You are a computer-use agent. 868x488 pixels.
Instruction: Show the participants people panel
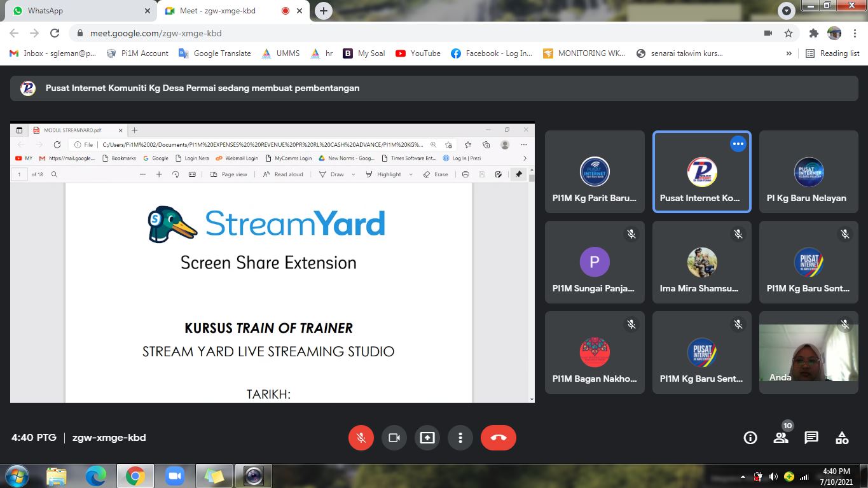click(781, 438)
